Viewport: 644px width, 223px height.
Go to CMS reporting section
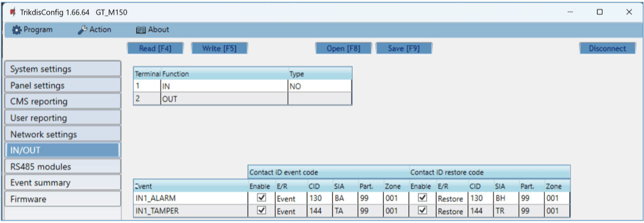pyautogui.click(x=62, y=101)
